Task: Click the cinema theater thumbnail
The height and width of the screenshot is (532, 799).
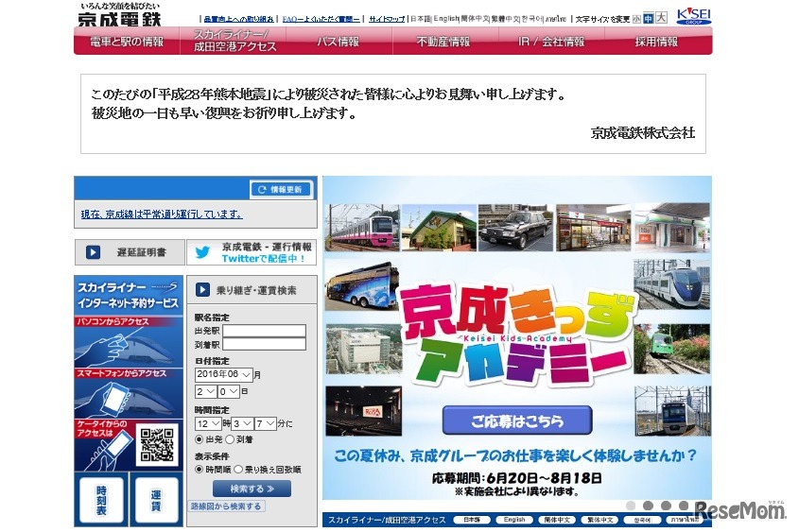Action: [x=363, y=411]
